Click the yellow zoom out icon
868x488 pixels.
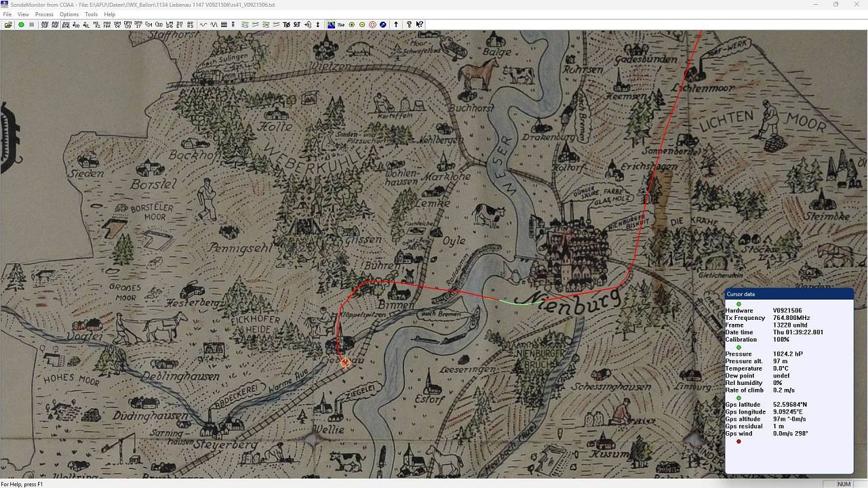click(x=362, y=24)
